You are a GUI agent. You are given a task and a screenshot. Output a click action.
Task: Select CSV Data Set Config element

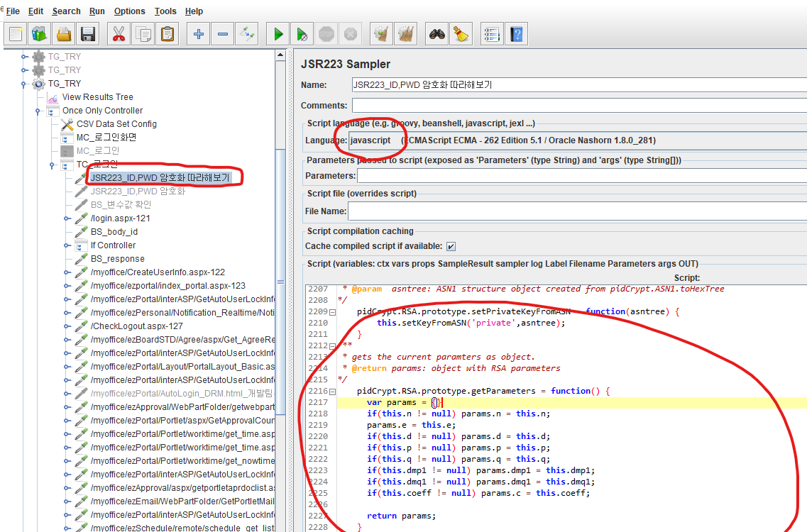116,124
